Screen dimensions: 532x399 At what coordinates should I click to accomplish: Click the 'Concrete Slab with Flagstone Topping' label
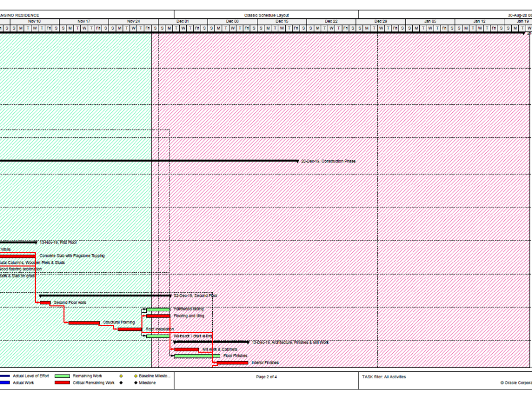pos(72,256)
